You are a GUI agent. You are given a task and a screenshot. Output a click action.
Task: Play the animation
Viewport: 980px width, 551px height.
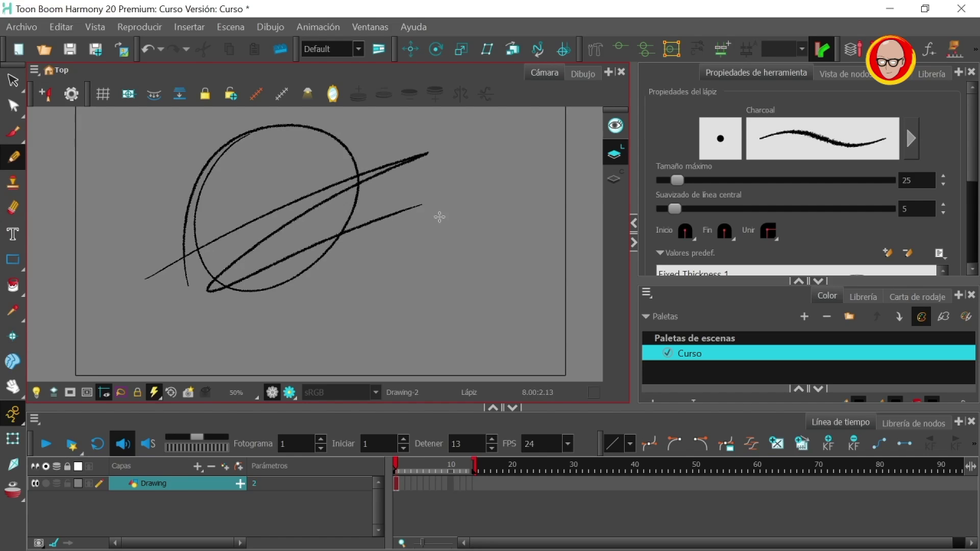[x=45, y=444]
